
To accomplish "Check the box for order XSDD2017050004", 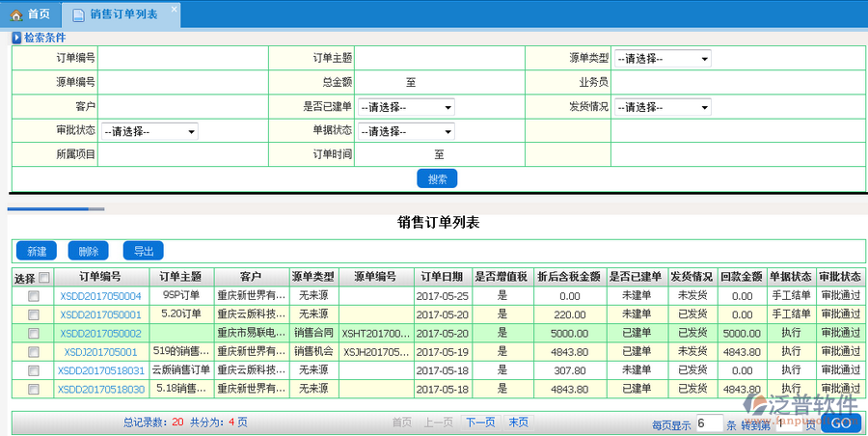I will pos(33,297).
